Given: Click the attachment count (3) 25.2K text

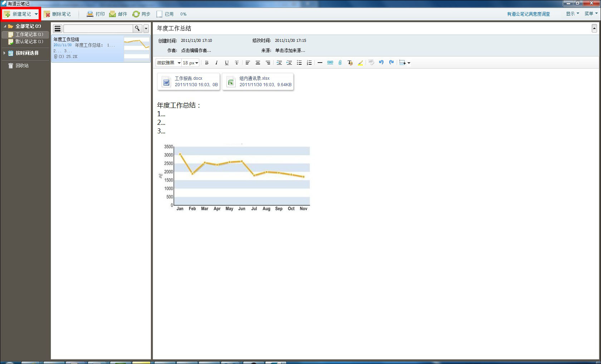Looking at the screenshot, I should pyautogui.click(x=65, y=56).
